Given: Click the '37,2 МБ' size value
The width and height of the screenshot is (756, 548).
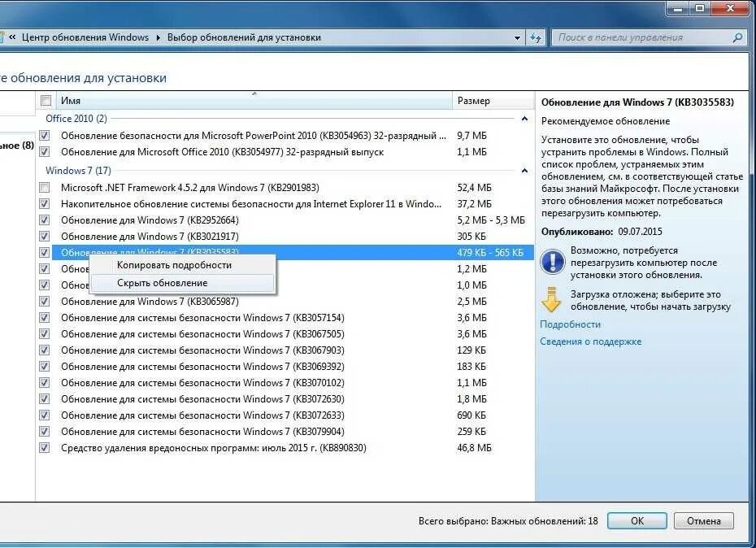Looking at the screenshot, I should click(x=474, y=204).
